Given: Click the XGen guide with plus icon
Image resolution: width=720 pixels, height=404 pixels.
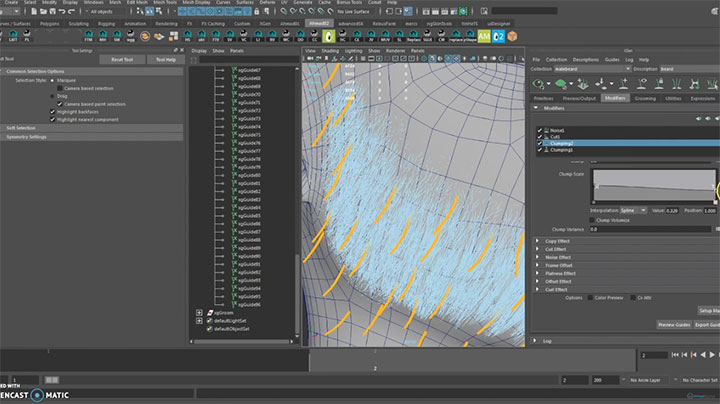Looking at the screenshot, I should tap(623, 84).
